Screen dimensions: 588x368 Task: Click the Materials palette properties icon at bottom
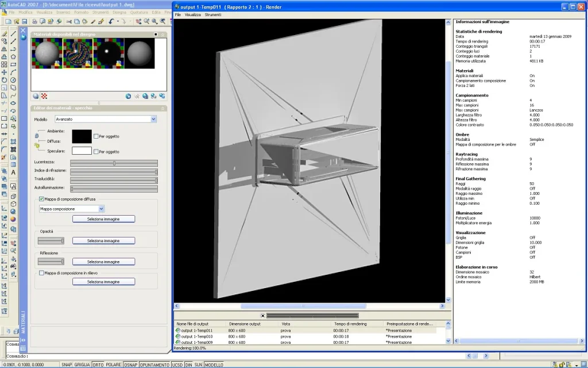click(x=23, y=348)
